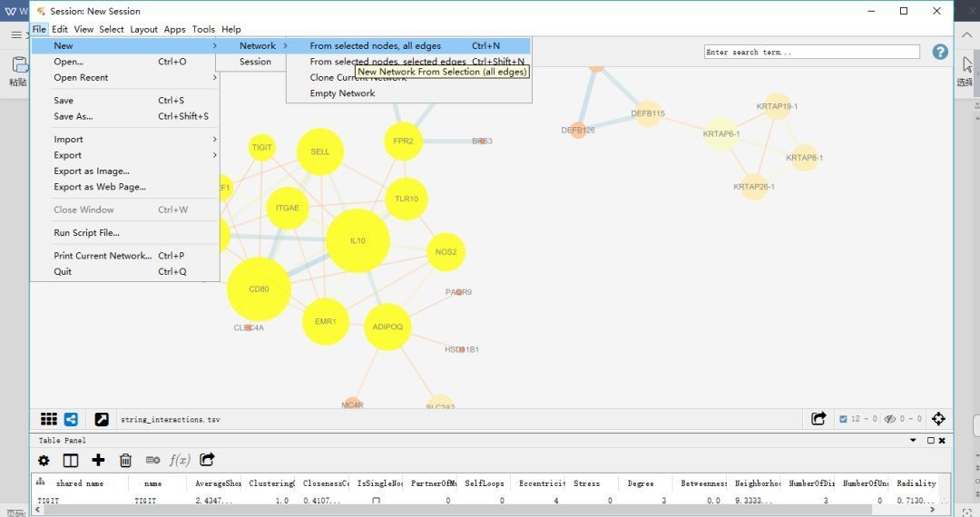Click the grid view icon in network toolbar

coord(49,419)
